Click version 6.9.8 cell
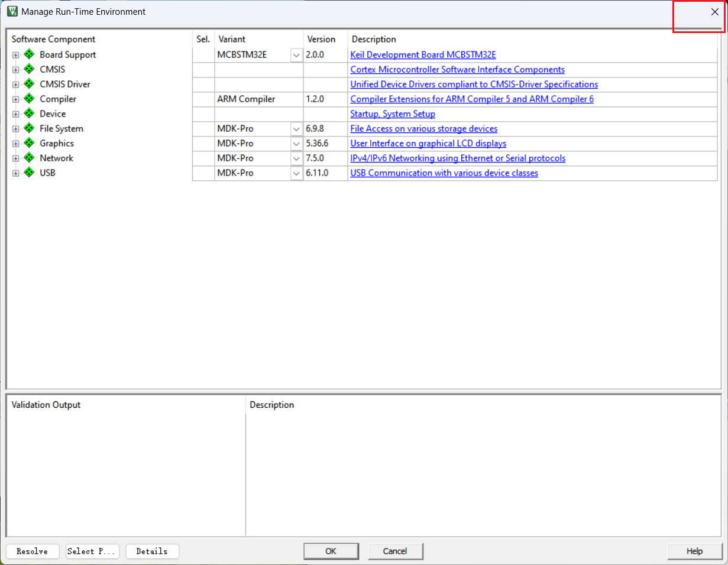Screen dimensions: 728x565 tap(326, 129)
